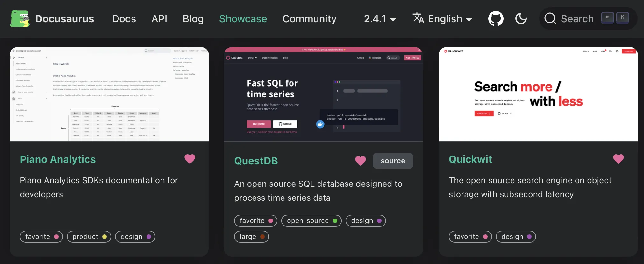Screen dimensions: 644x264
Task: Click the favorite tag on QuestDB card
Action: tap(256, 221)
